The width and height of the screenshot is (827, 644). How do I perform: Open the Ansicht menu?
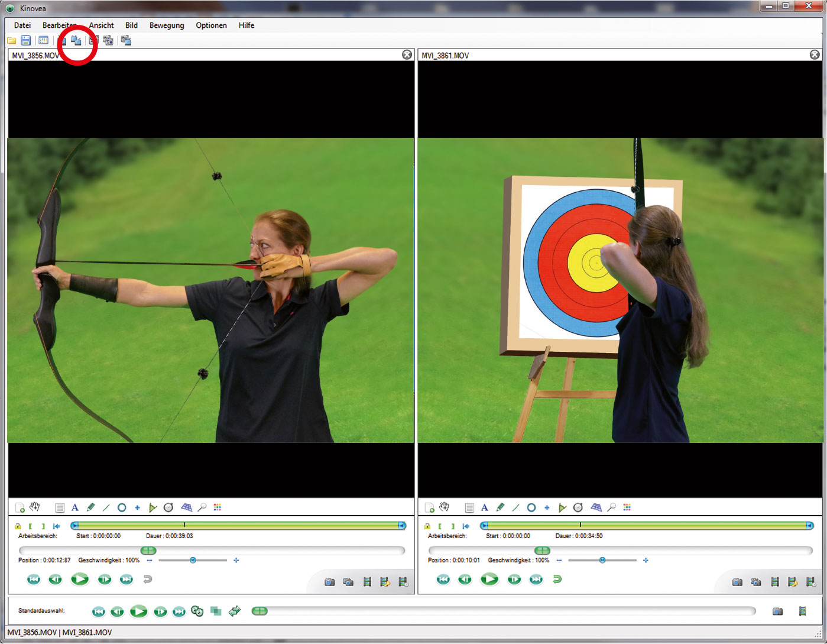point(102,25)
